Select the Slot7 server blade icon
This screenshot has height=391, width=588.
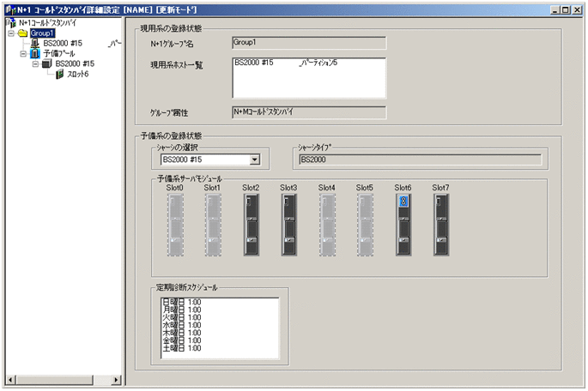440,224
